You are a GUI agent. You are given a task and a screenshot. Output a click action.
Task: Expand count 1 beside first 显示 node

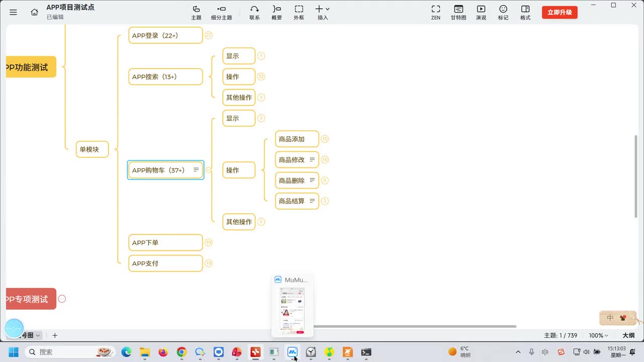tap(261, 56)
